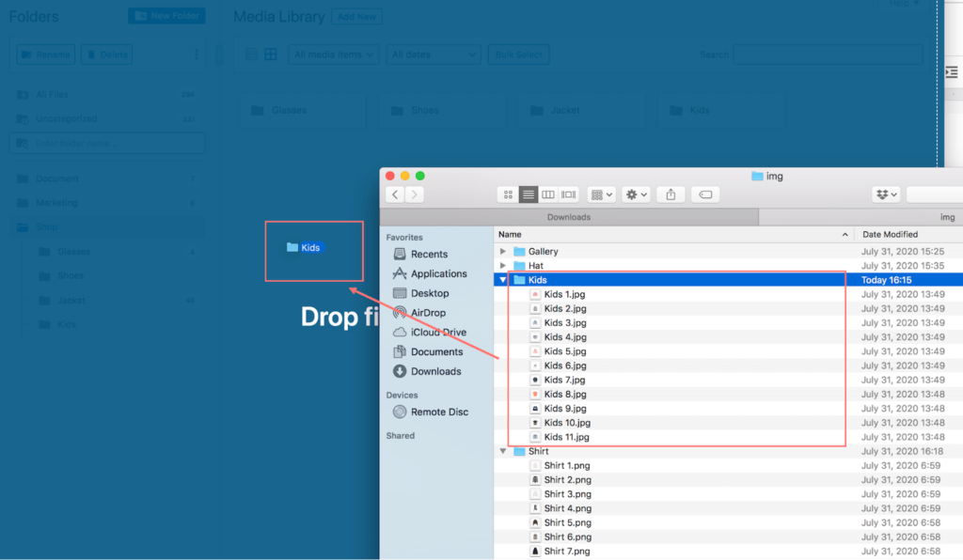963x560 pixels.
Task: Collapse the Kids folder disclosure triangle
Action: tap(503, 280)
